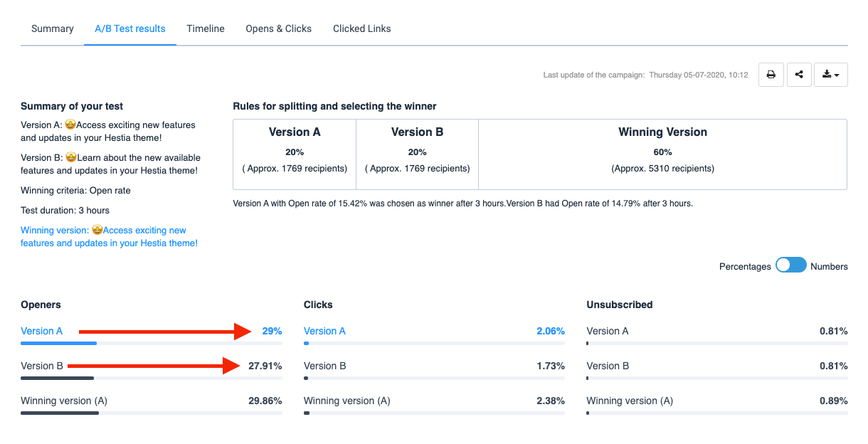Click the blue Winning version subject link
The height and width of the screenshot is (444, 868).
(x=109, y=237)
